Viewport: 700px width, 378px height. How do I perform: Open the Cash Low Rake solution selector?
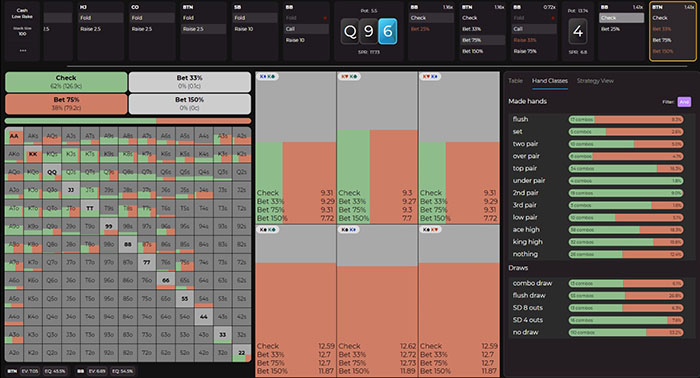22,13
